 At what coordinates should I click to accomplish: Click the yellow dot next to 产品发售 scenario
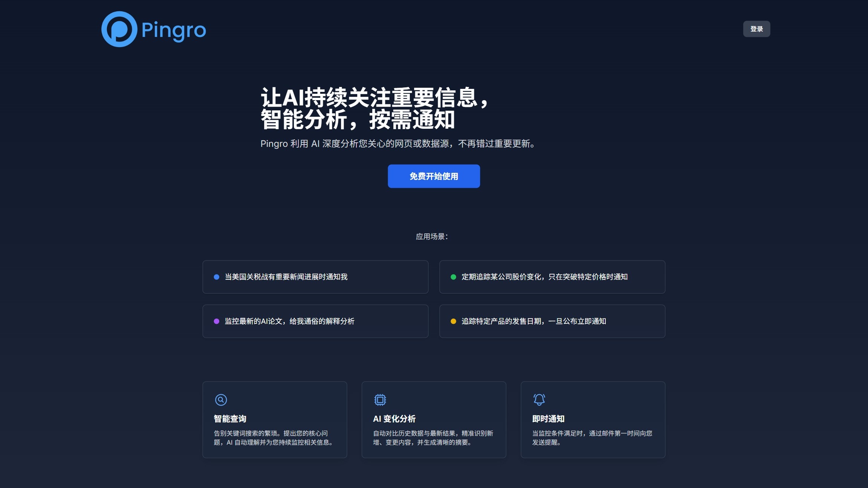452,321
